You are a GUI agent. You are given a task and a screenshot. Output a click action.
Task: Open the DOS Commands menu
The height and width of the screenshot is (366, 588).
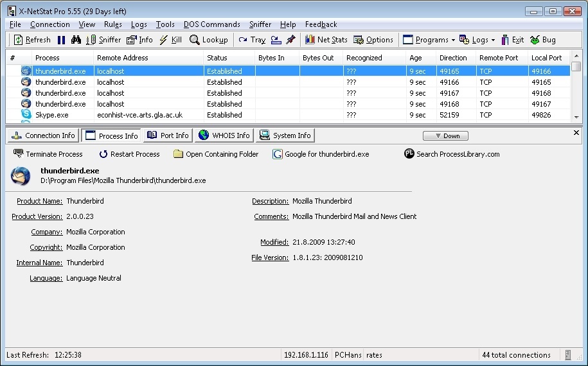212,24
